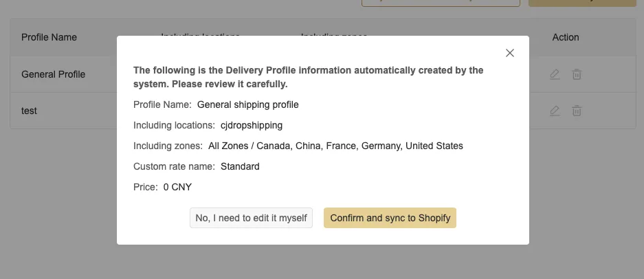Viewport: 644px width, 279px height.
Task: Select the test profile row name
Action: pyautogui.click(x=29, y=110)
